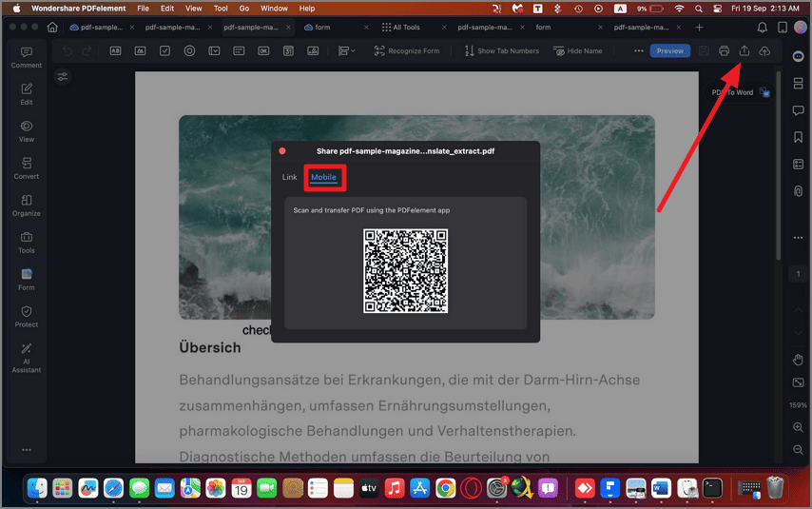Open the Go menu
This screenshot has width=812, height=509.
(244, 9)
